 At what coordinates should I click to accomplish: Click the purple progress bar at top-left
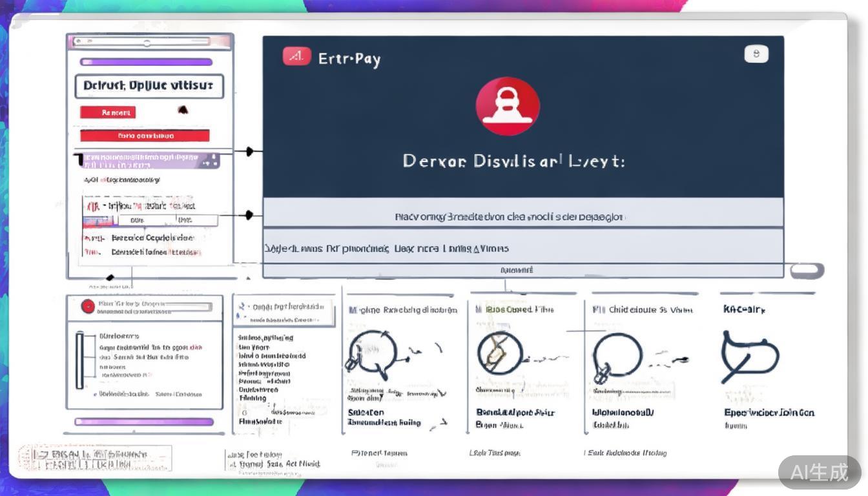click(x=146, y=63)
